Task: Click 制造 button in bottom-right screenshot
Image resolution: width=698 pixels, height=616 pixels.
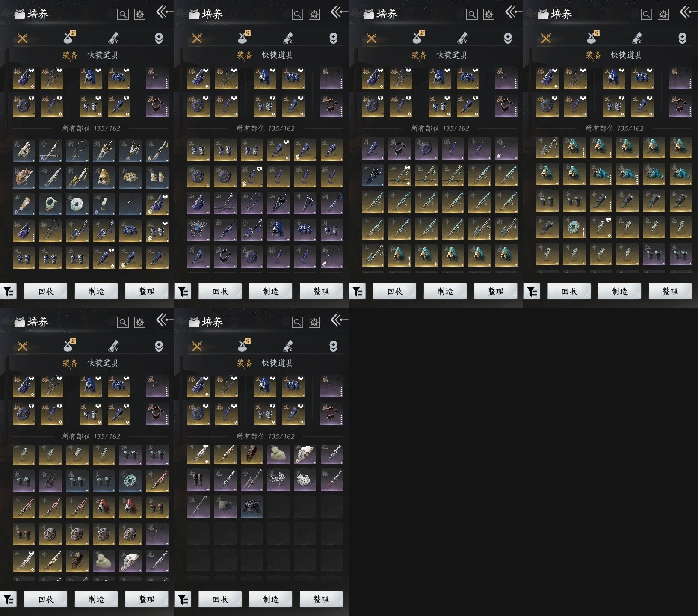Action: tap(271, 599)
